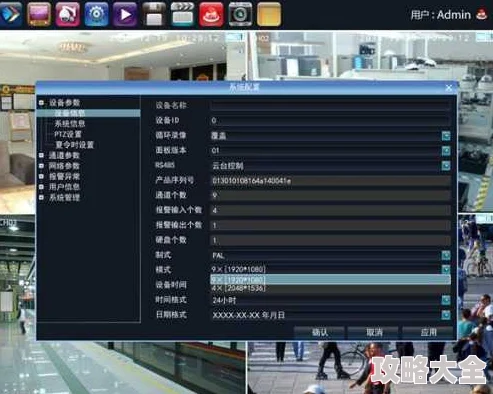Click the clapperboard recording icon

(182, 14)
